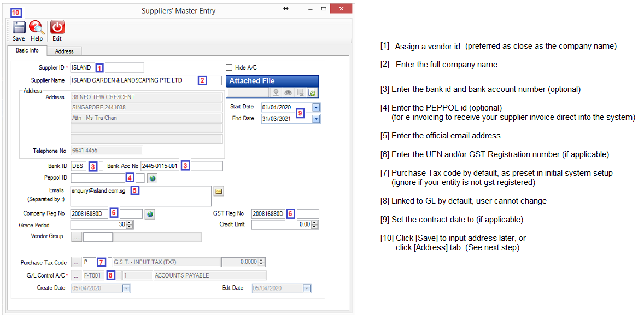This screenshot has width=644, height=335.
Task: Open the End Date calendar dropdown
Action: tap(316, 119)
